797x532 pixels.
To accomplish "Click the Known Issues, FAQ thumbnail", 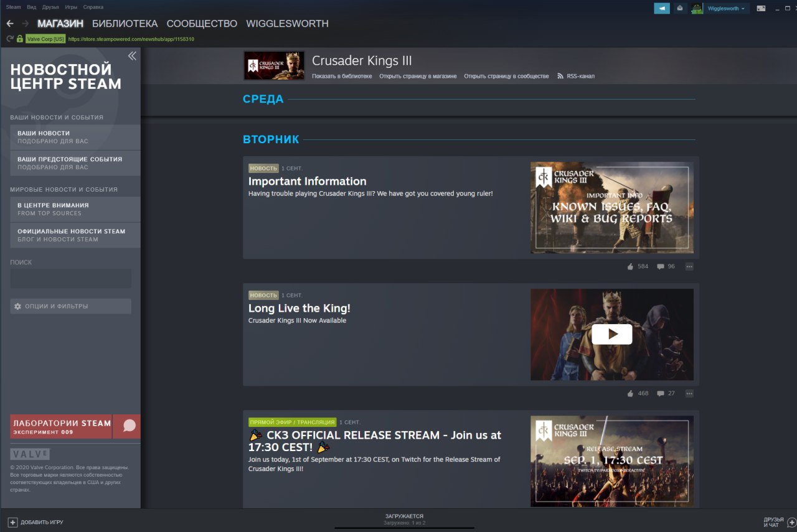I will (x=611, y=207).
